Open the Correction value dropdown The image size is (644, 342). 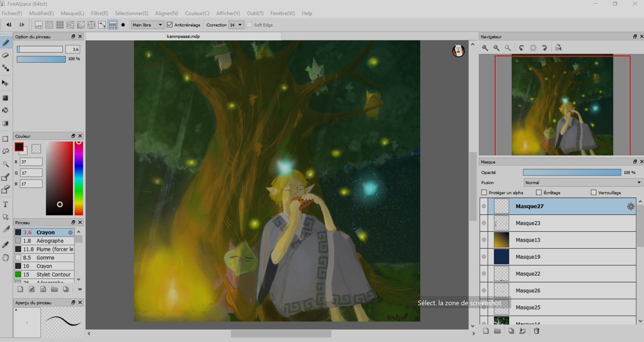[236, 25]
